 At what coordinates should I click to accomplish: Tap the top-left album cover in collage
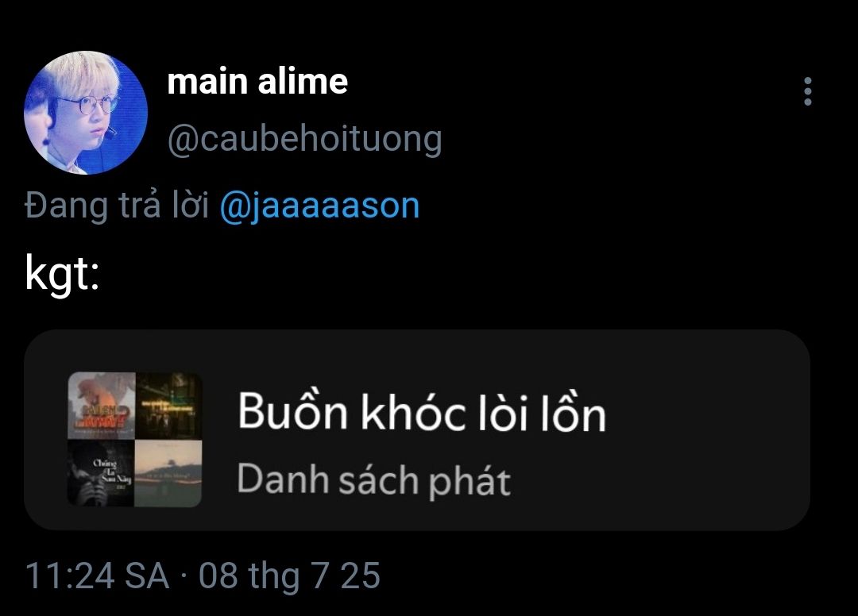click(101, 406)
